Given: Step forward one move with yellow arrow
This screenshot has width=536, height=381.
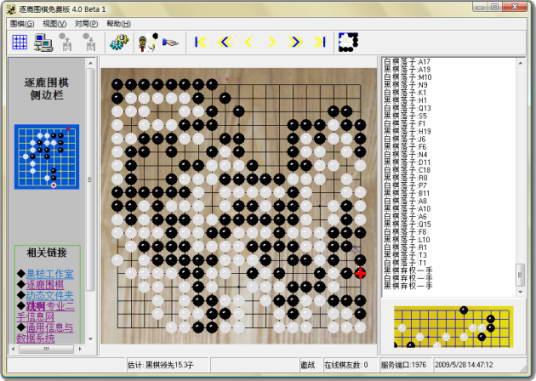Looking at the screenshot, I should pos(272,42).
